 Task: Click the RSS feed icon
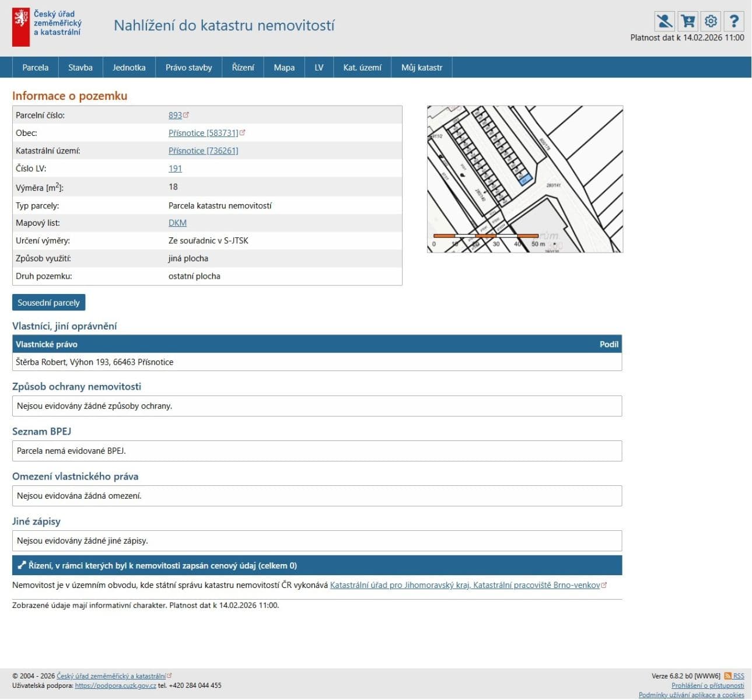click(x=727, y=675)
